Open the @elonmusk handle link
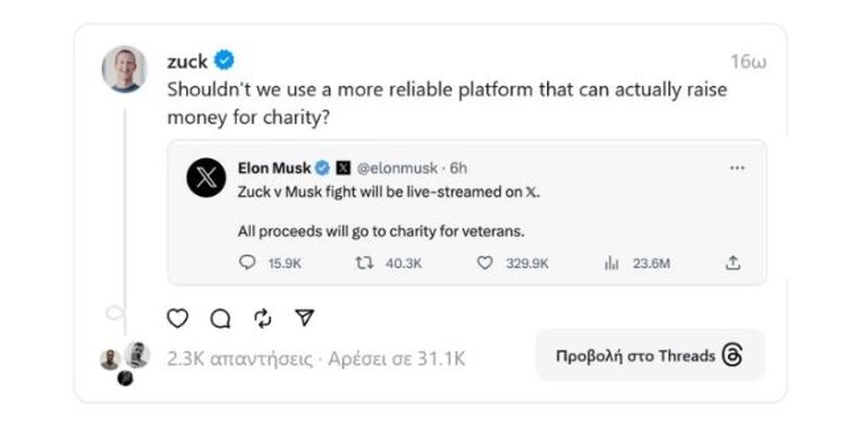 (397, 168)
